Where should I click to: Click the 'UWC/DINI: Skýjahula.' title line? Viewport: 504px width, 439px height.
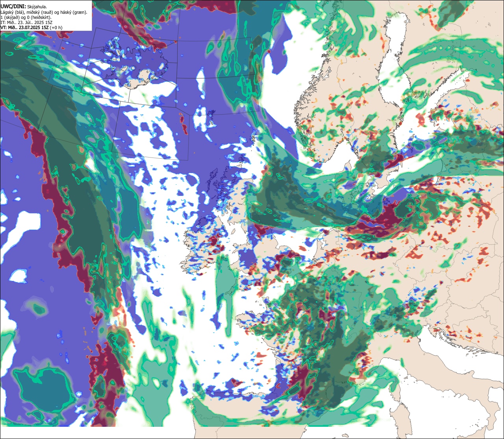tap(24, 6)
